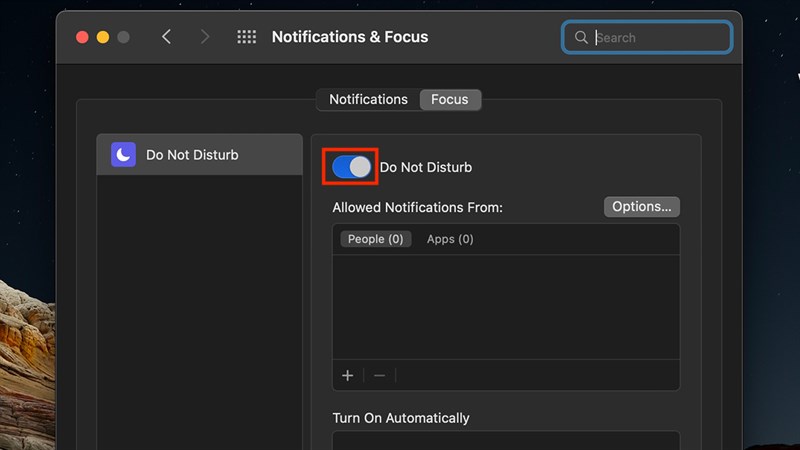
Task: Click the minus icon to remove entry
Action: pyautogui.click(x=379, y=375)
